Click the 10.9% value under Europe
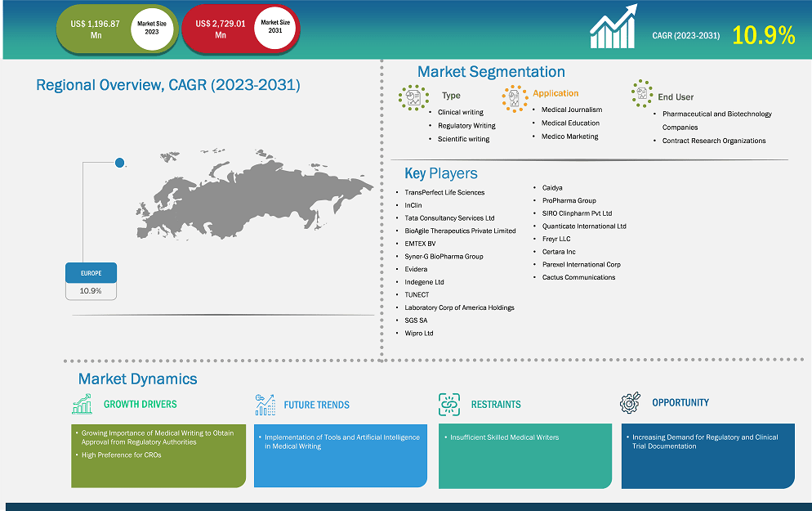 point(91,291)
